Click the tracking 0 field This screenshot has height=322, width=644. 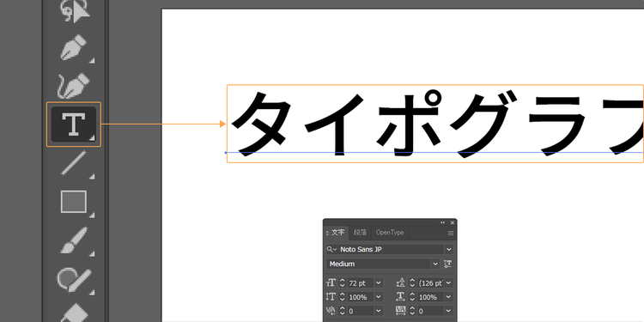tap(431, 311)
